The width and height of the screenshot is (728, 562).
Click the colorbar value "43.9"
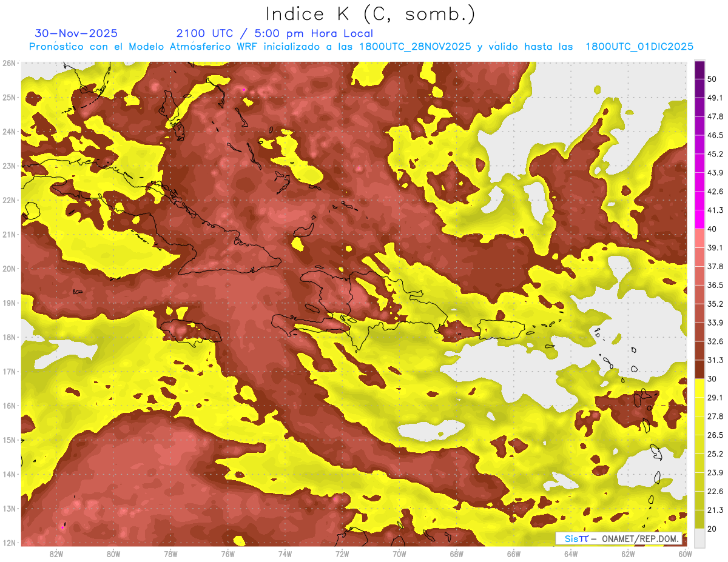pyautogui.click(x=715, y=173)
